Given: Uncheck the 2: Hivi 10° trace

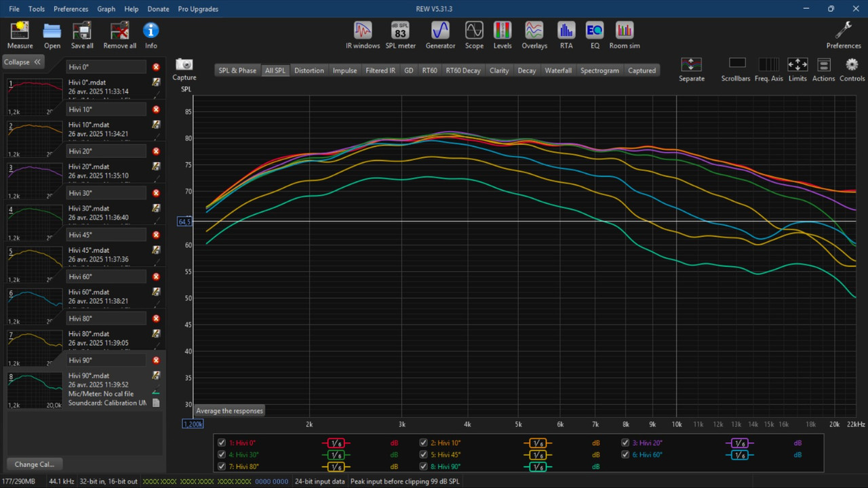Looking at the screenshot, I should 424,443.
